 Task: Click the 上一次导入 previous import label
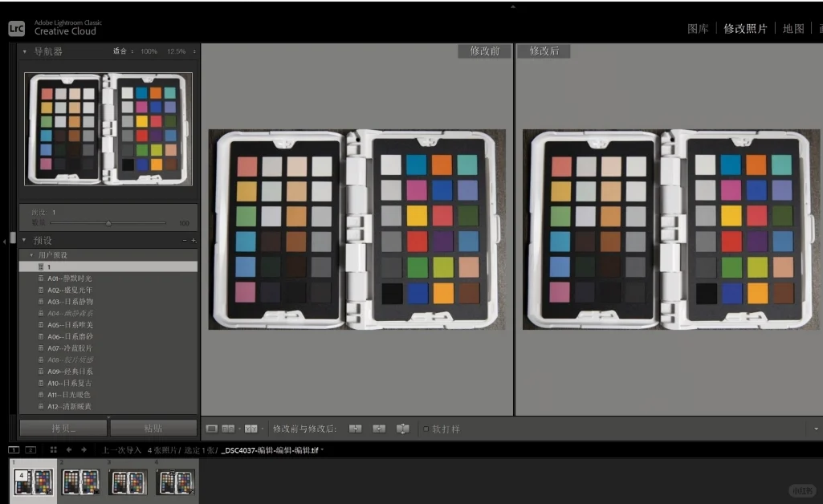tap(122, 450)
